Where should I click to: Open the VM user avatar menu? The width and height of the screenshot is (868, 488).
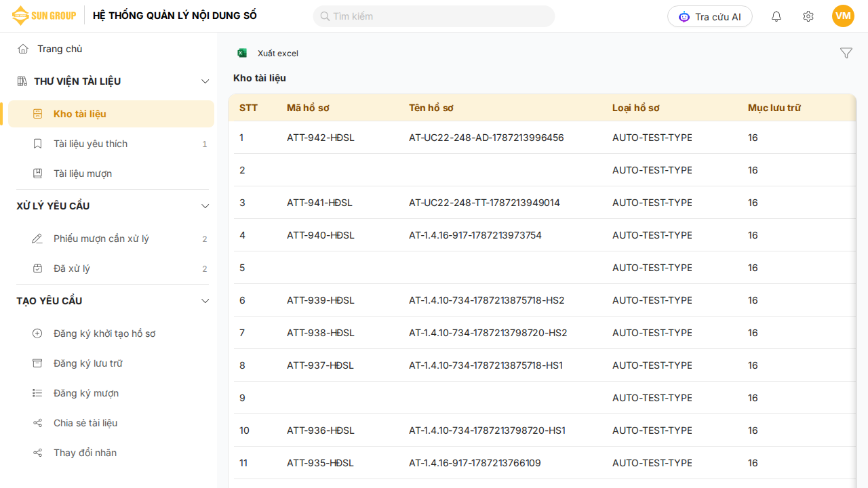pos(843,16)
